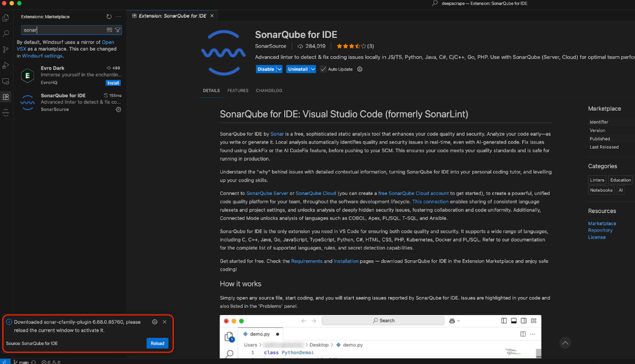Open manage gear for SonarQube in list

[x=118, y=109]
